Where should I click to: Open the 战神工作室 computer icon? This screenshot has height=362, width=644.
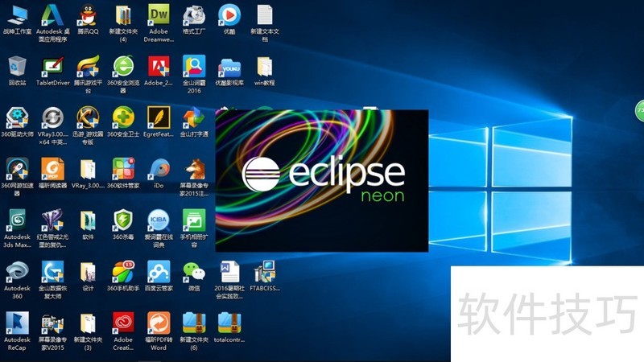coord(17,16)
